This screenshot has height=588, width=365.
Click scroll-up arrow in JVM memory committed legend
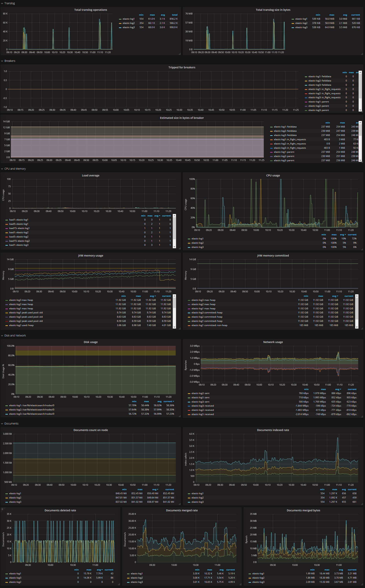click(357, 296)
